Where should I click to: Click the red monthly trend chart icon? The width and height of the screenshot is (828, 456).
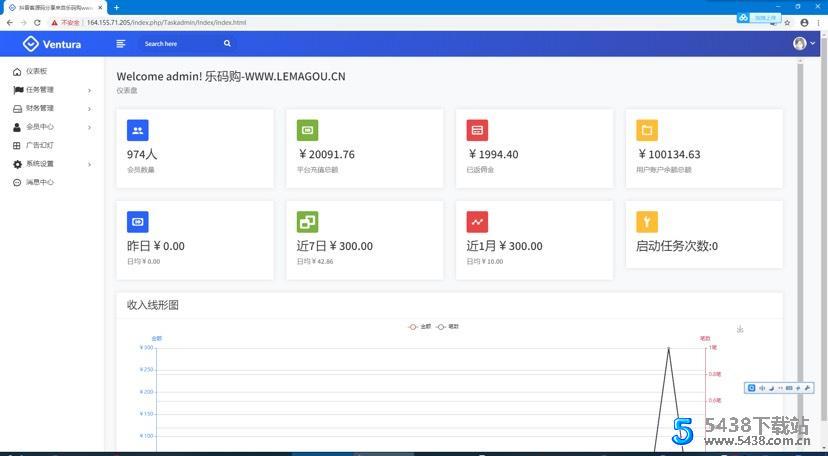477,222
